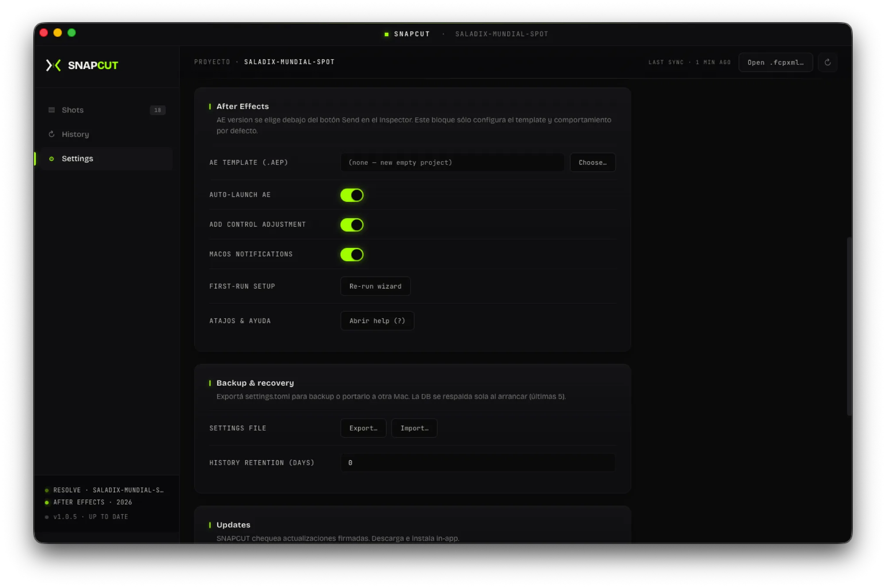This screenshot has height=588, width=886.
Task: Open the History section
Action: click(106, 134)
